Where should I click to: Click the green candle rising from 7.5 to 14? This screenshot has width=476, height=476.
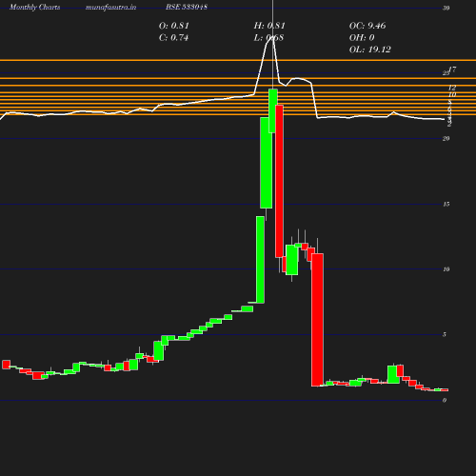(x=260, y=260)
